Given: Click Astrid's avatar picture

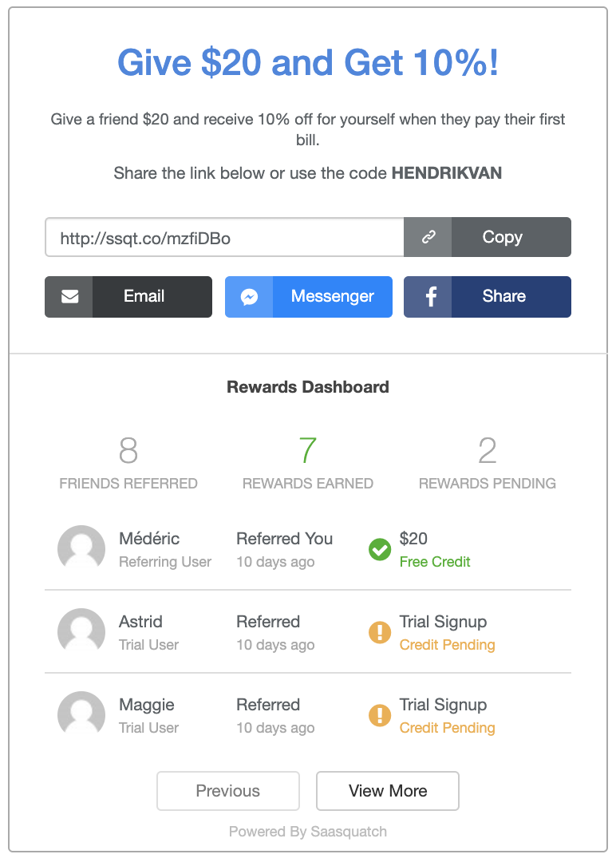Looking at the screenshot, I should tap(81, 632).
